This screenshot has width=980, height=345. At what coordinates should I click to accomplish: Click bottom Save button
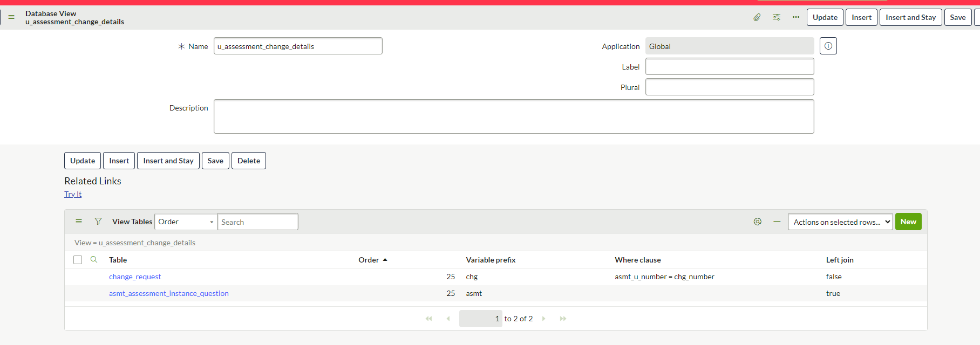click(215, 161)
